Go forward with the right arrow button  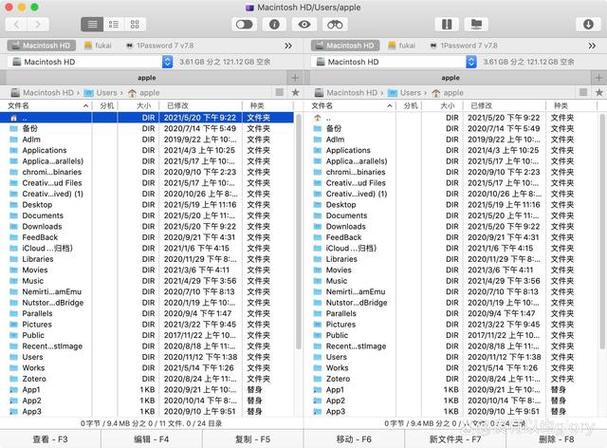point(38,24)
